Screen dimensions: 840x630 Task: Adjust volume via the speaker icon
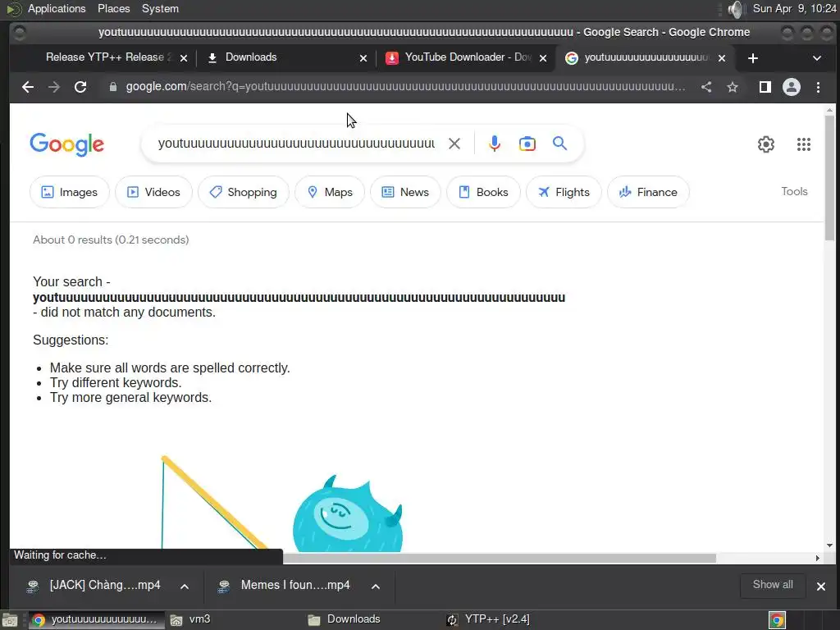point(736,9)
